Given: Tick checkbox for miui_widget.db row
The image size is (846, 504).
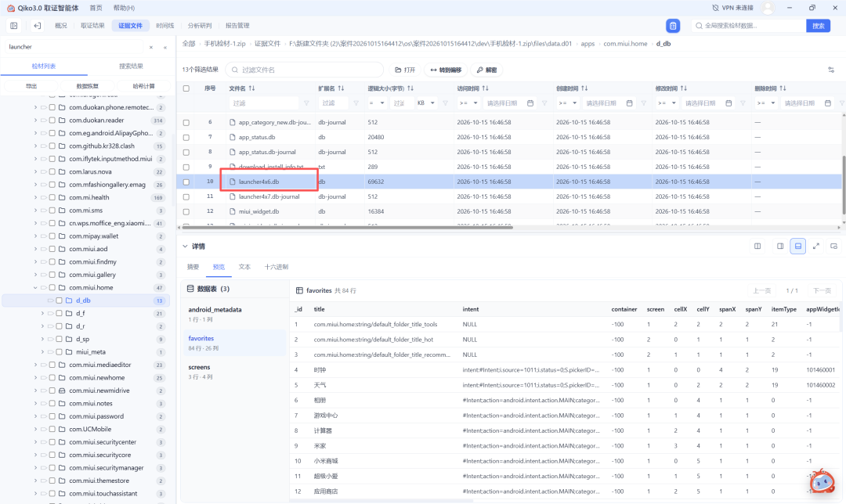Looking at the screenshot, I should click(186, 212).
